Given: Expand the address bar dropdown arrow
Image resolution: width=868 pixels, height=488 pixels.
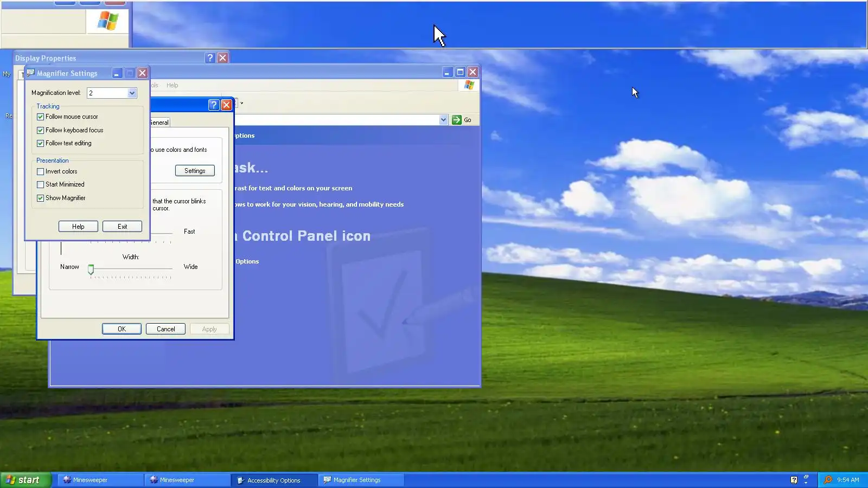Looking at the screenshot, I should [x=443, y=120].
